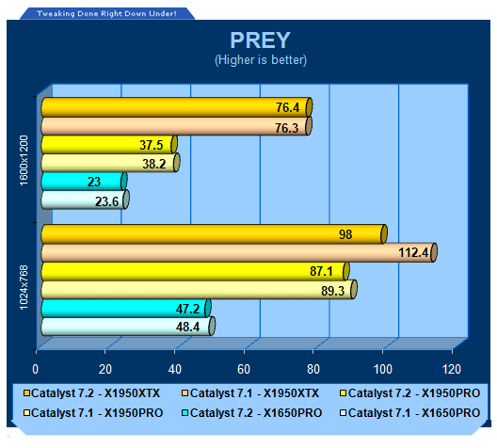Click the 76.3 bar value label
Viewport: 497px width, 448px height.
[x=286, y=128]
